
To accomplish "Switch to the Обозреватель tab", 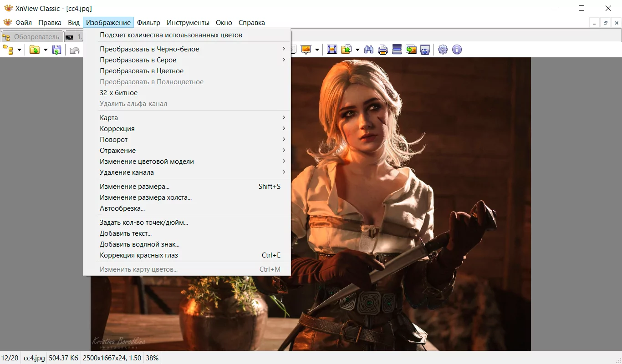I will coord(31,37).
